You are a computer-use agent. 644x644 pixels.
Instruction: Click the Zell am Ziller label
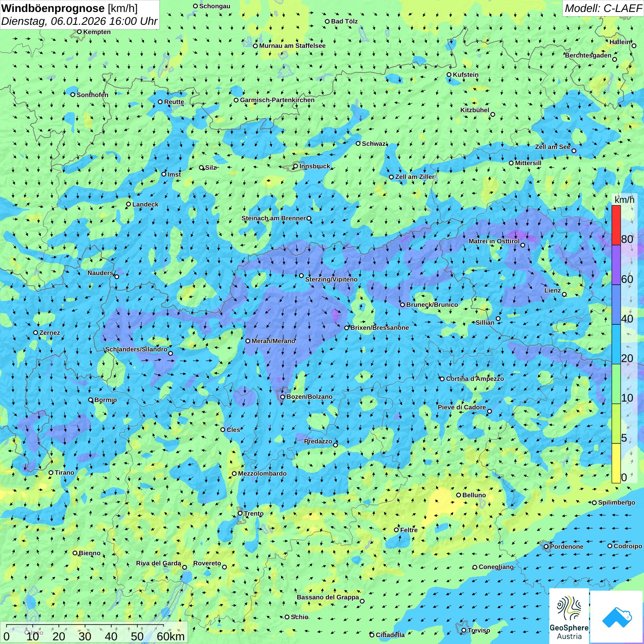point(414,177)
